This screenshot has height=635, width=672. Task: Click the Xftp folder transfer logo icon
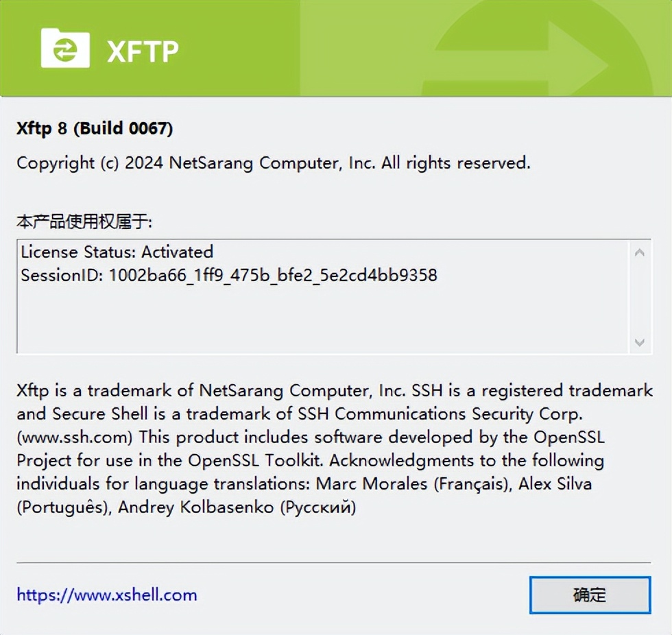pos(65,48)
